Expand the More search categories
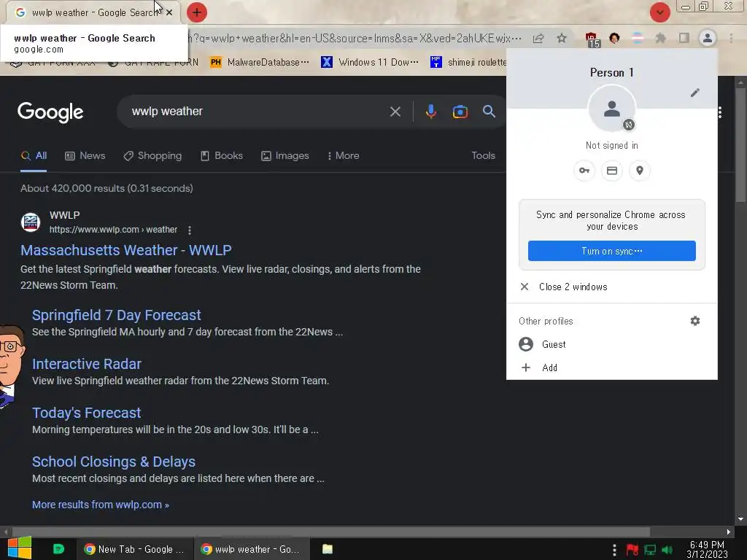This screenshot has height=560, width=747. 344,156
